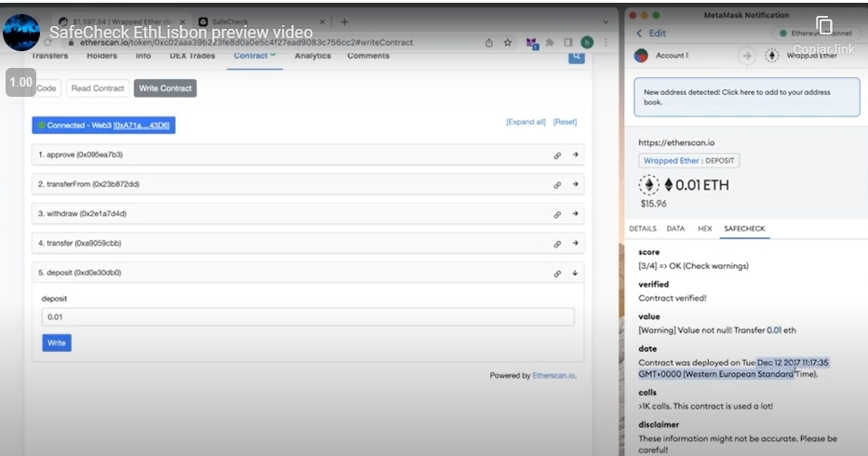This screenshot has width=868, height=456.
Task: Open the Ethereum Mainnet network selector
Action: click(815, 34)
